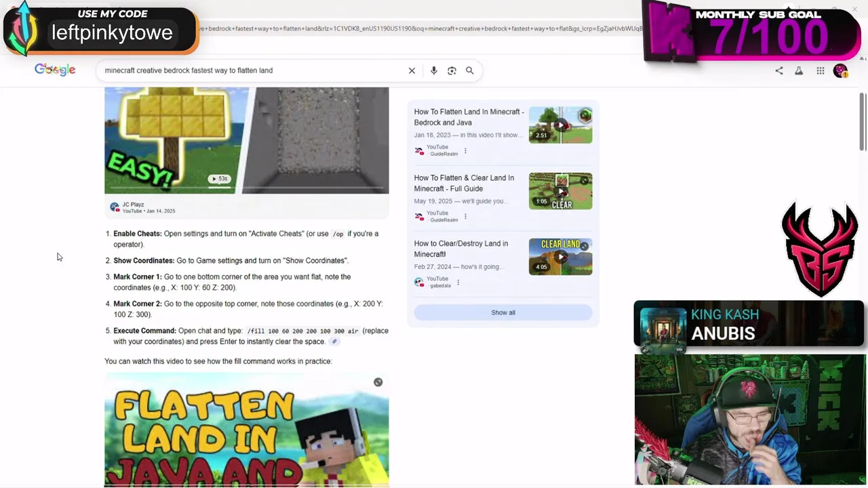
Task: Click the search query input field
Action: pyautogui.click(x=251, y=70)
